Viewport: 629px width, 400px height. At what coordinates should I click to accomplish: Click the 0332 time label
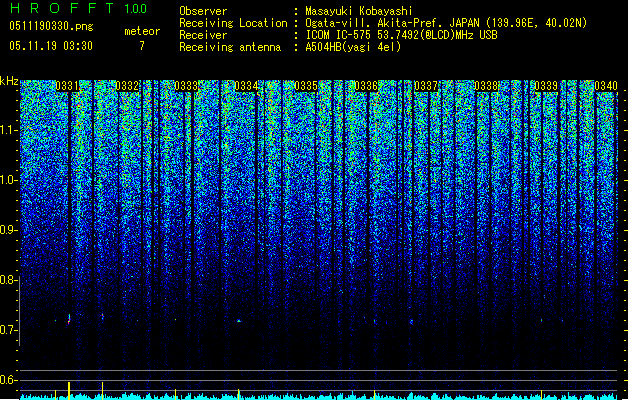(x=127, y=86)
